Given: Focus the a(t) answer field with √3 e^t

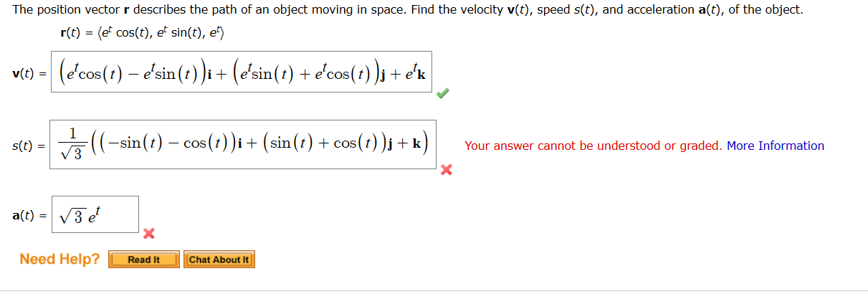Looking at the screenshot, I should (x=95, y=214).
